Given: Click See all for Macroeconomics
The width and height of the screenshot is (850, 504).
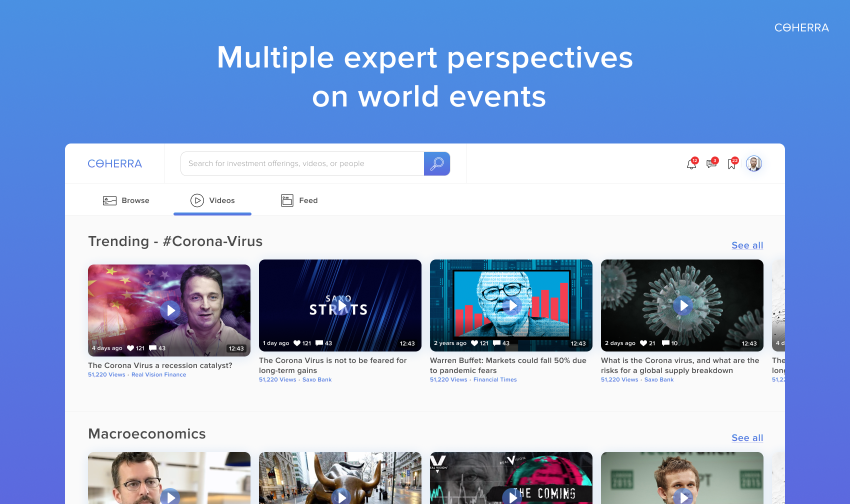Looking at the screenshot, I should tap(747, 438).
